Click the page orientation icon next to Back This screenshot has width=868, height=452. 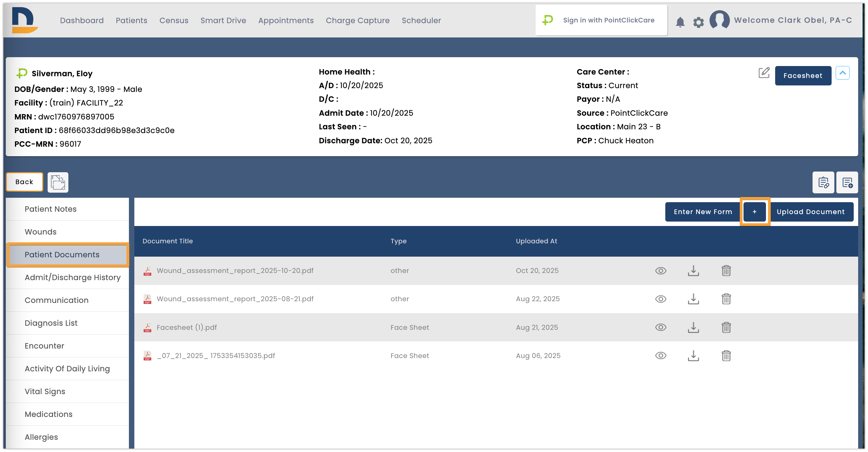[x=57, y=182]
